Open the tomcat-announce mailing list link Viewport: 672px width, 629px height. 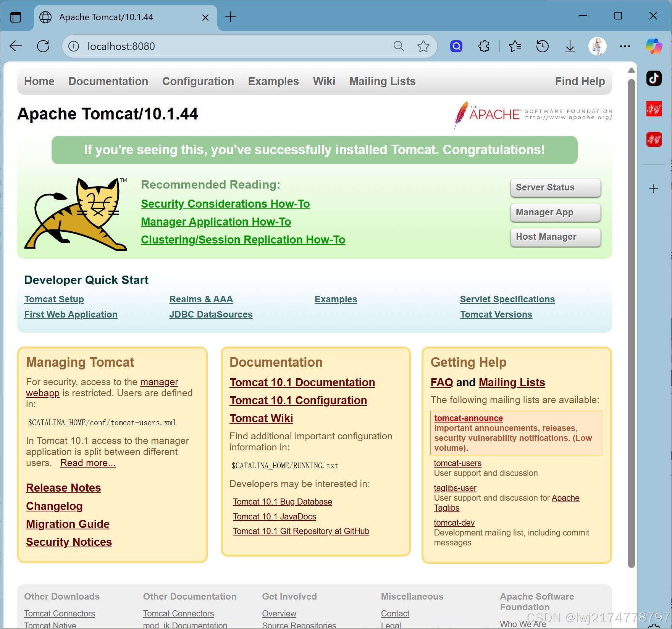[x=468, y=418]
